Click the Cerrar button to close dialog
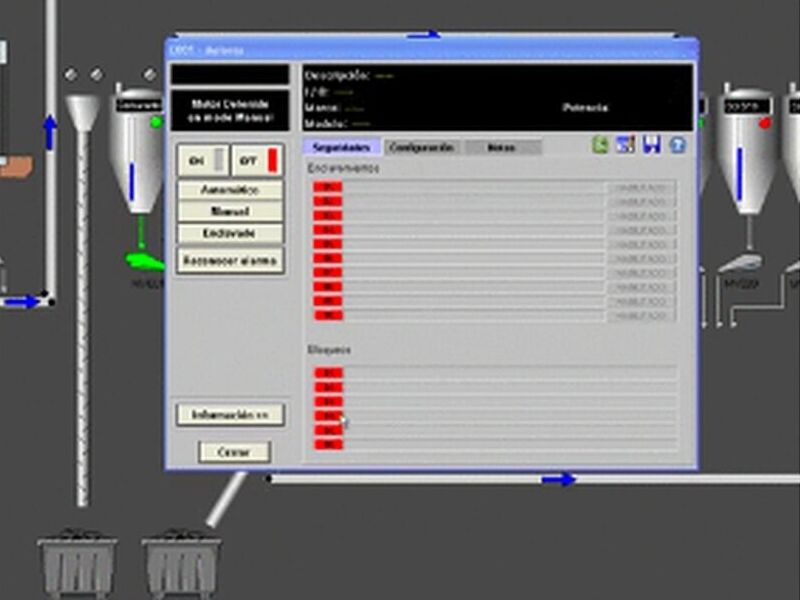The width and height of the screenshot is (800, 600). click(x=234, y=452)
